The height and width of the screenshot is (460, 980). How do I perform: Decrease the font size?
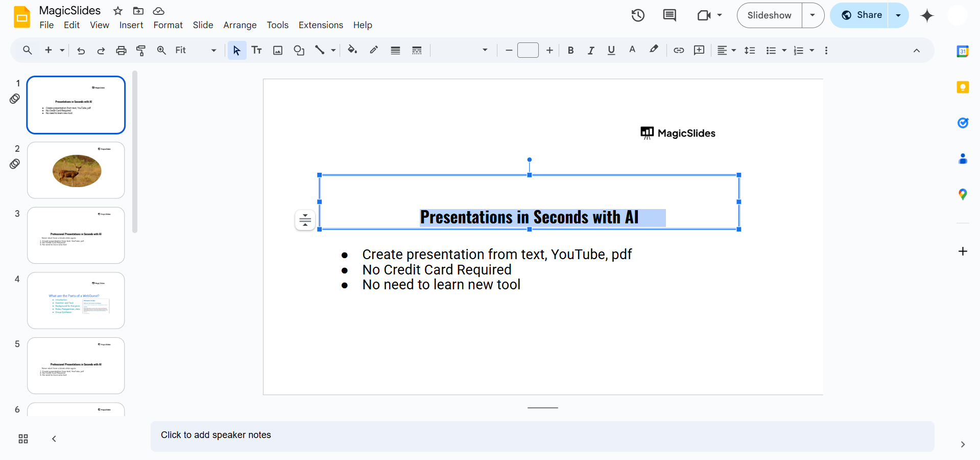pyautogui.click(x=509, y=50)
